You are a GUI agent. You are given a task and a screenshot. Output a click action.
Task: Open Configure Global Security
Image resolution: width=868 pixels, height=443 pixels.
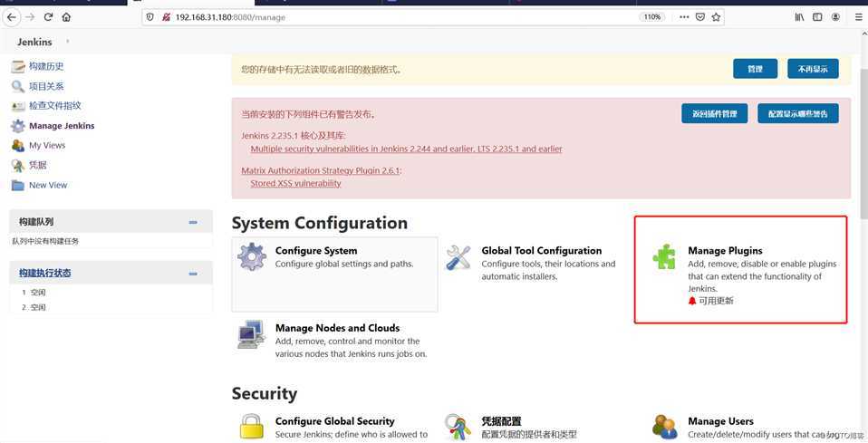click(335, 421)
